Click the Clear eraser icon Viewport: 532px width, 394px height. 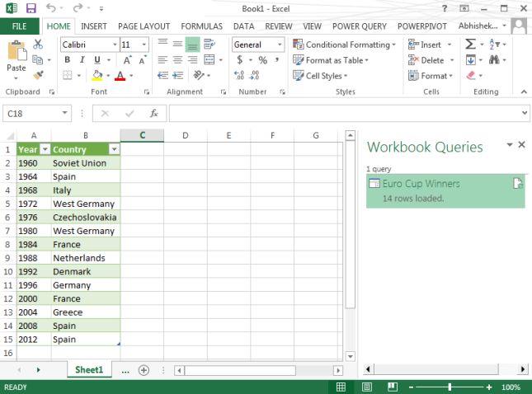click(471, 75)
